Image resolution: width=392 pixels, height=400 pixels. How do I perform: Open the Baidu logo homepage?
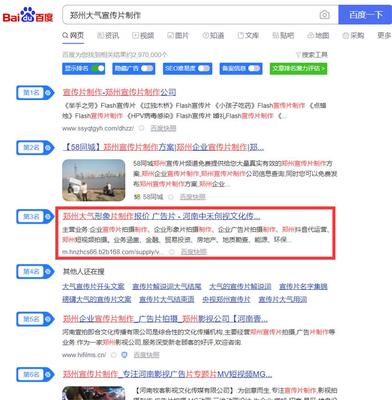tap(28, 15)
